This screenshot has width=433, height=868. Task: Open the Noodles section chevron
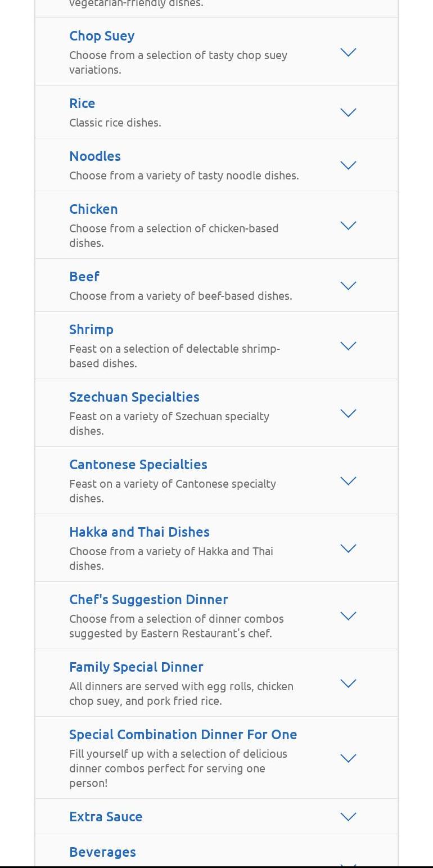point(348,165)
